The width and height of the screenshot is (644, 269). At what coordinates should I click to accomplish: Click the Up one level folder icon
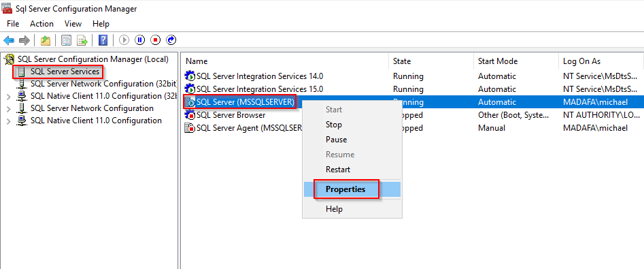45,40
